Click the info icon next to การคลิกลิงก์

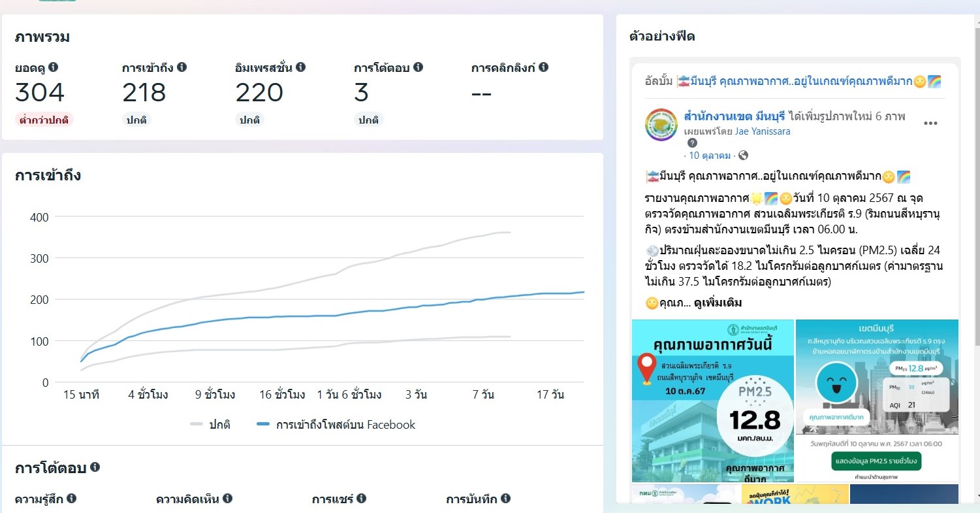pos(544,67)
